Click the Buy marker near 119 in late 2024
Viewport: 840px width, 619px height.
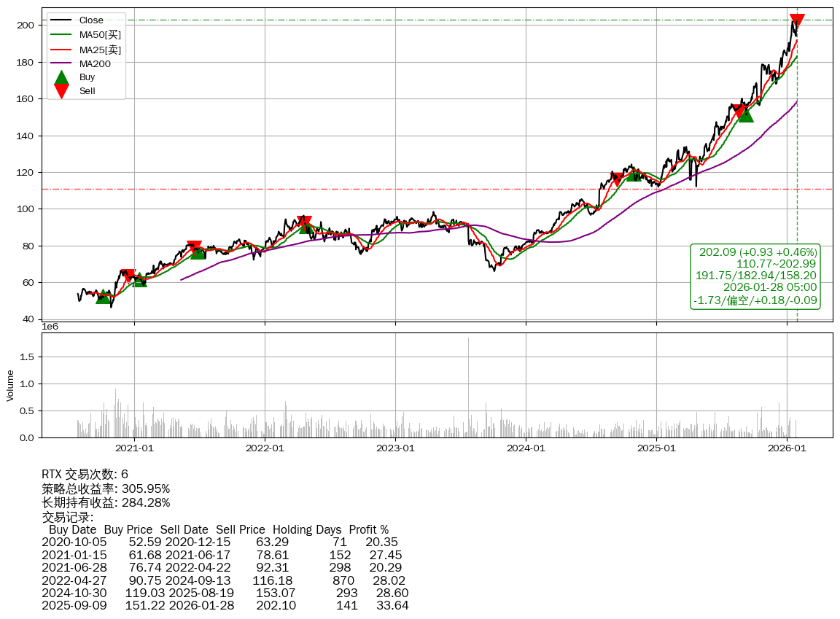pos(634,174)
